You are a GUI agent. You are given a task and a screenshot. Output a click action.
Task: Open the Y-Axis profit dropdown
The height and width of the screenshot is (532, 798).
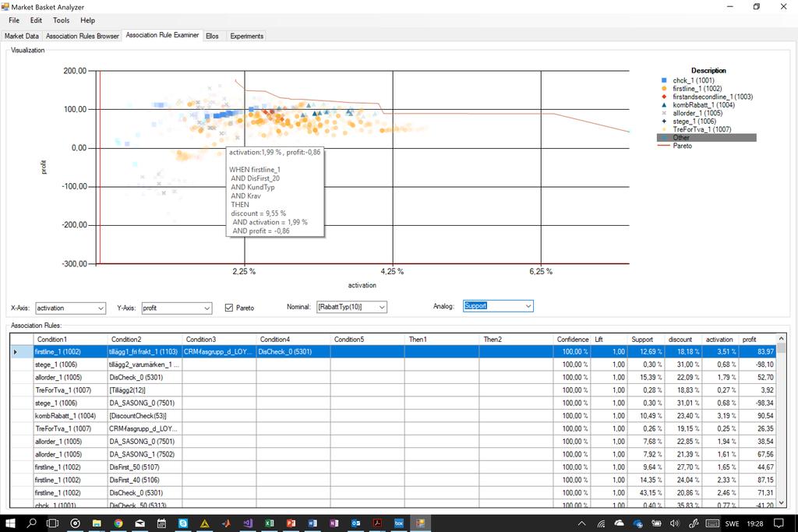(x=177, y=308)
